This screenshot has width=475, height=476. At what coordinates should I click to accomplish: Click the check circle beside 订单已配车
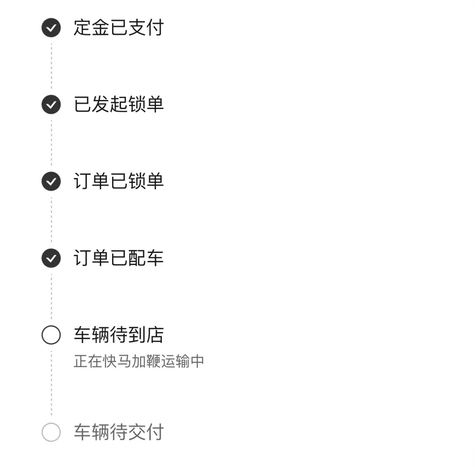[51, 258]
